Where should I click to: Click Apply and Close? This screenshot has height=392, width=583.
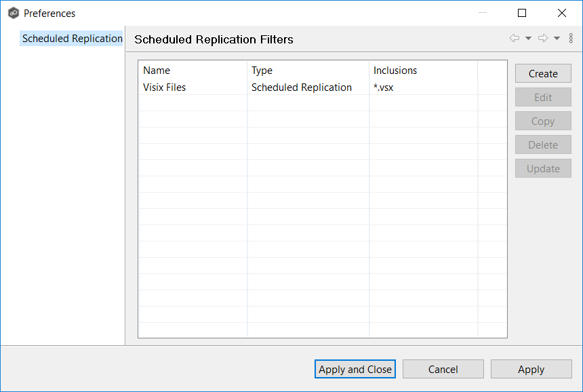click(355, 369)
